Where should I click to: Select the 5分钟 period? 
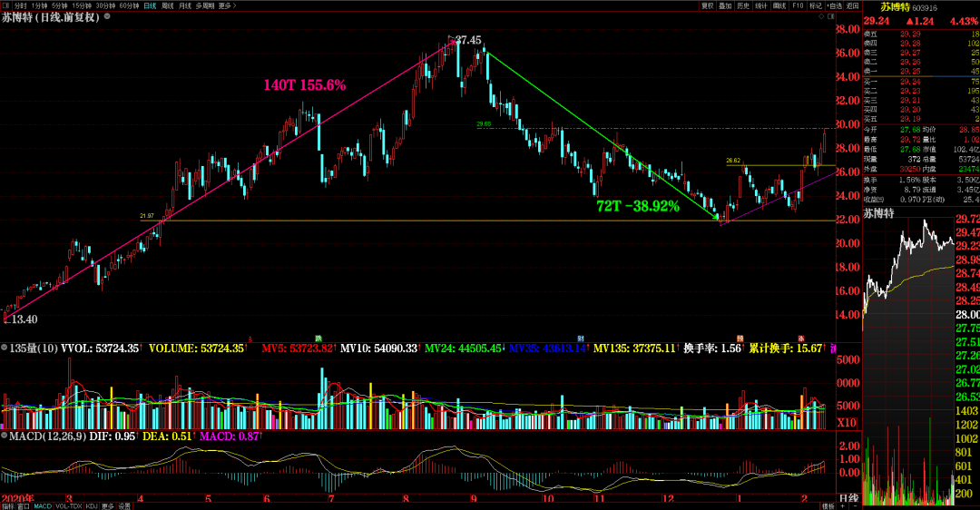[59, 5]
